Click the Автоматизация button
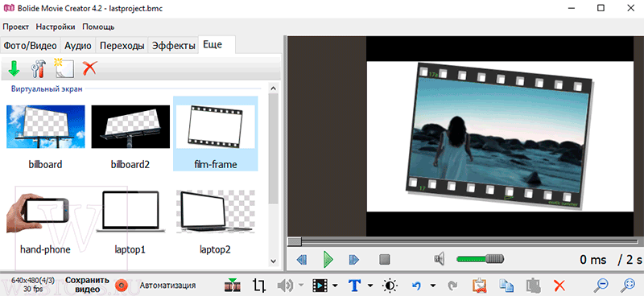This screenshot has height=296, width=644. point(167,285)
